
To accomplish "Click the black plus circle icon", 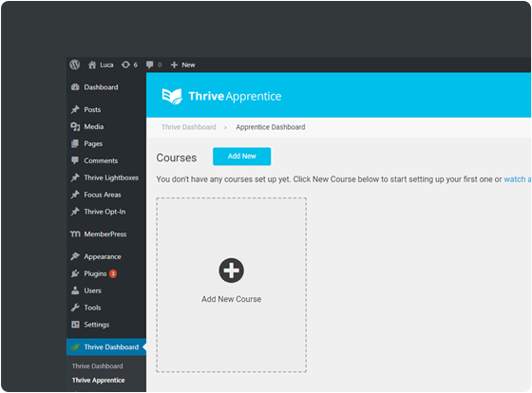I will pyautogui.click(x=231, y=271).
